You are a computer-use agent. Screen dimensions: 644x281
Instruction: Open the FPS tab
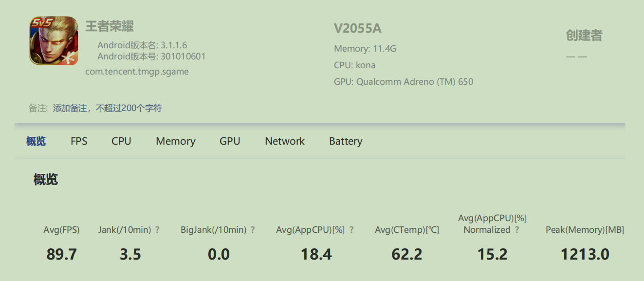79,141
